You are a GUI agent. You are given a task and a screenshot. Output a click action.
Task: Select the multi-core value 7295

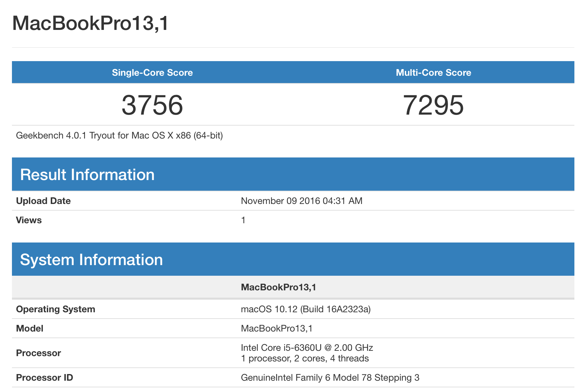point(433,105)
